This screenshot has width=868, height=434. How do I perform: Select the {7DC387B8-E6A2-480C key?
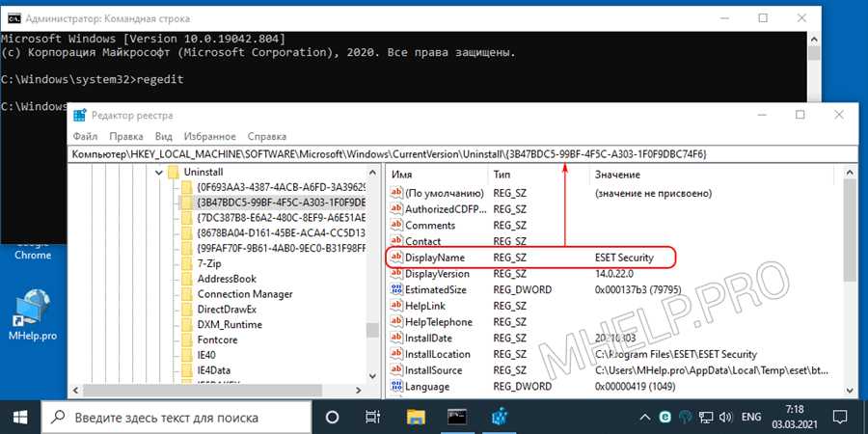(x=282, y=218)
